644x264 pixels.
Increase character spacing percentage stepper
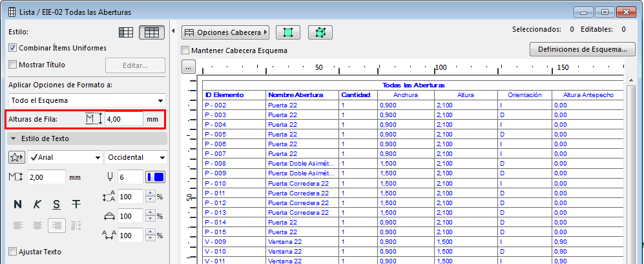pos(151,232)
